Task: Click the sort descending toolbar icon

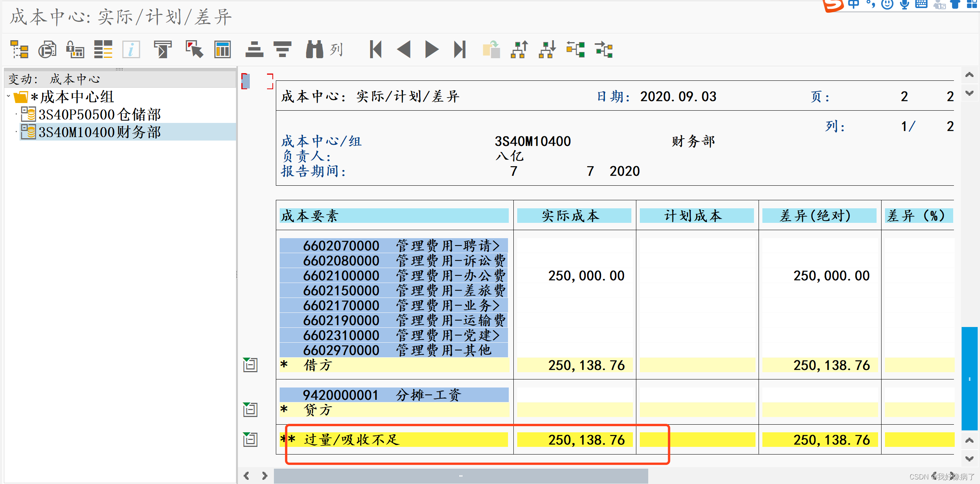Action: coord(282,50)
